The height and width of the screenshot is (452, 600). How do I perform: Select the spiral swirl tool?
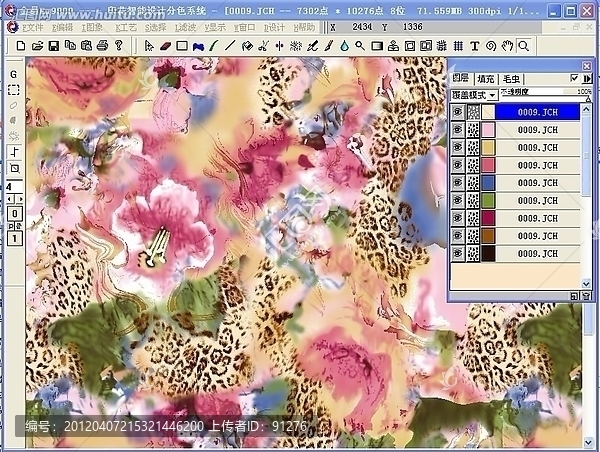tap(491, 46)
